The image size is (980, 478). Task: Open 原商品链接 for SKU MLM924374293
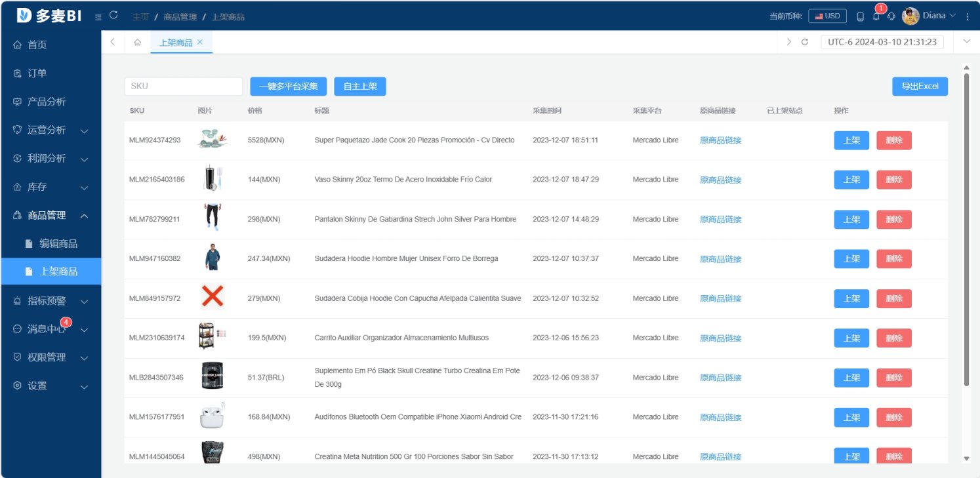(720, 140)
